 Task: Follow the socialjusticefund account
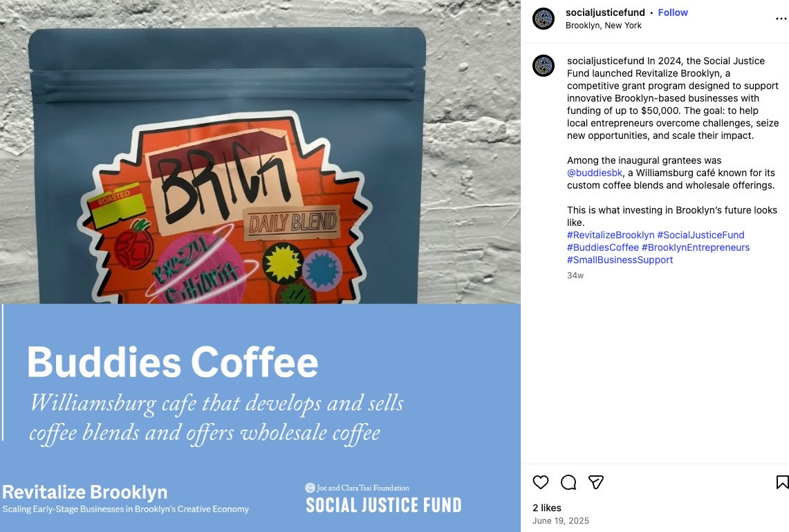pos(673,12)
